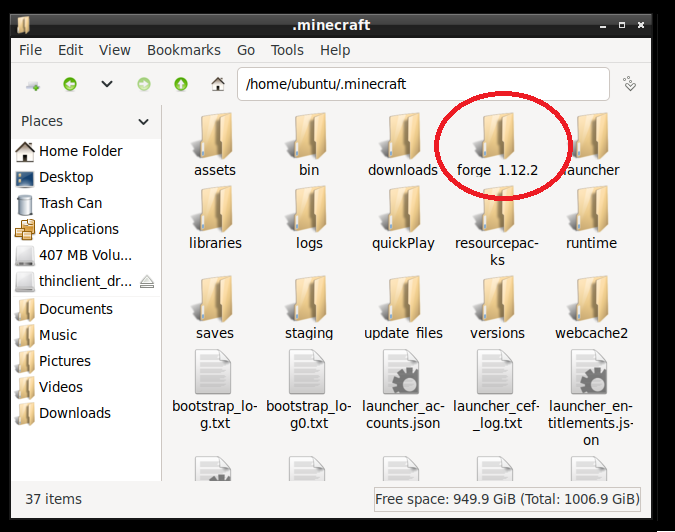Select 407 MB Volume in sidebar

tap(86, 255)
